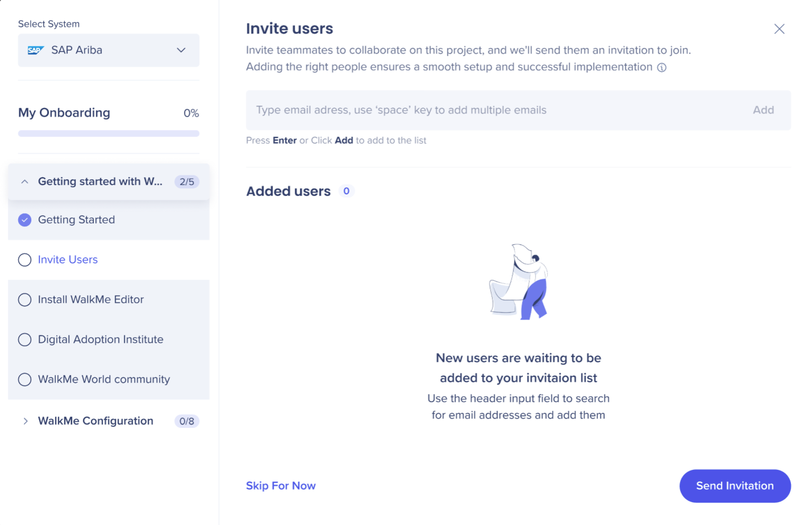Open the WalkMe World community step
Viewport: 812px width, 525px height.
click(x=104, y=379)
